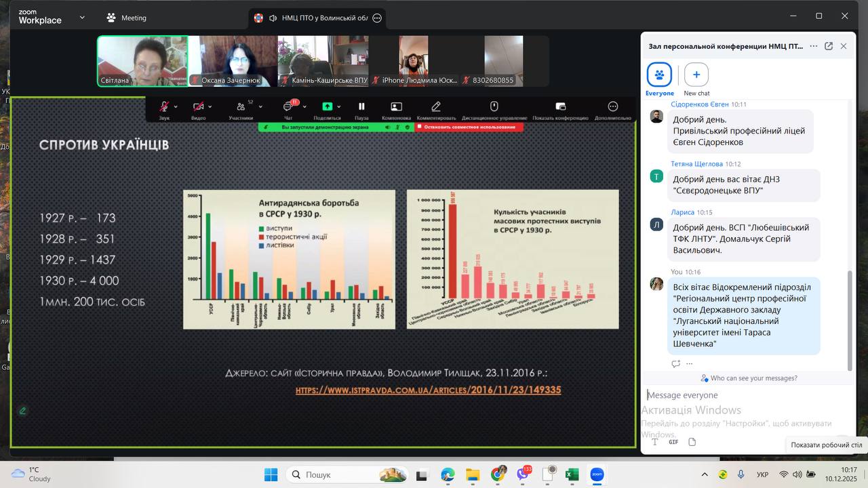Expand the arrow next to Звук
The width and height of the screenshot is (868, 488).
click(x=176, y=106)
